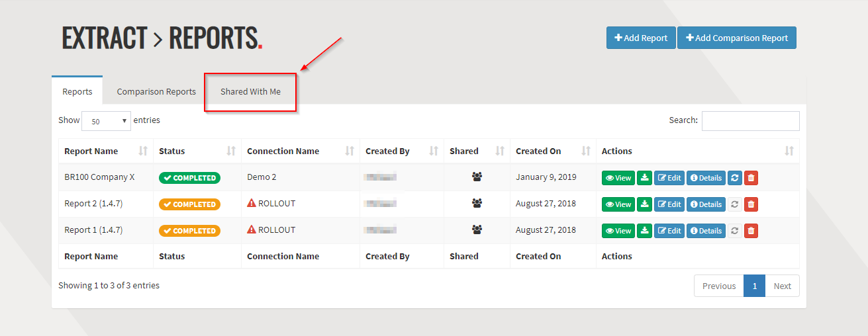Click the Add Report button
This screenshot has height=336, width=868.
point(641,38)
